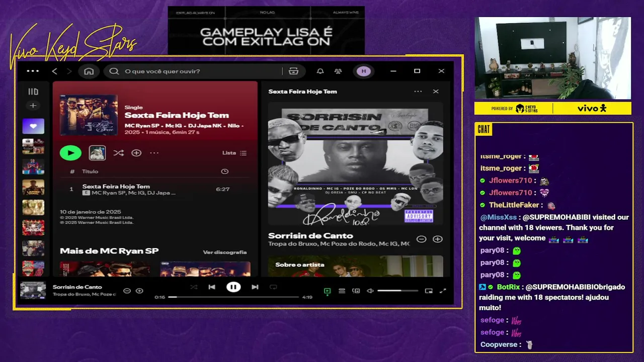Toggle repeat in the player bar
The width and height of the screenshot is (644, 362).
click(x=273, y=287)
